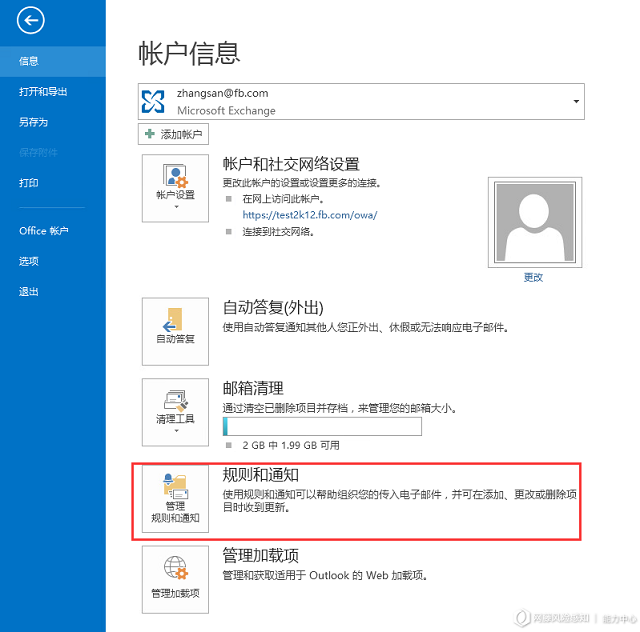This screenshot has width=640, height=632.
Task: Expand the zhangsan@fb.com account dropdown
Action: pos(576,101)
